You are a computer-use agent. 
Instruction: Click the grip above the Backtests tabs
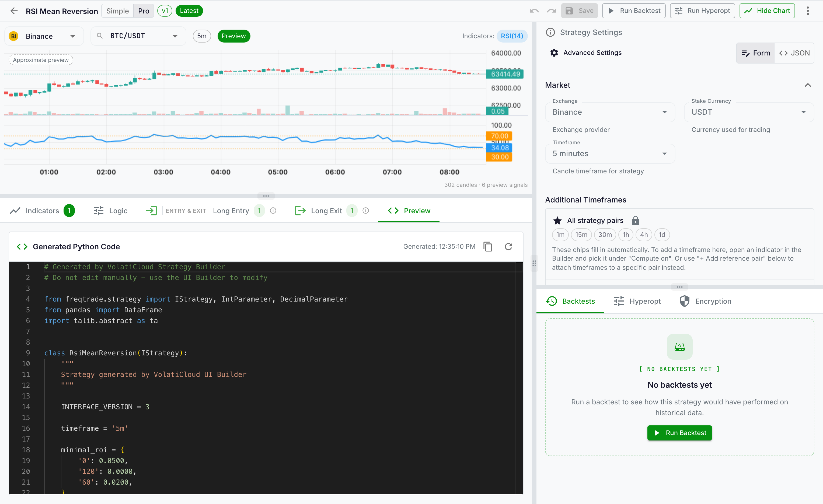click(679, 287)
